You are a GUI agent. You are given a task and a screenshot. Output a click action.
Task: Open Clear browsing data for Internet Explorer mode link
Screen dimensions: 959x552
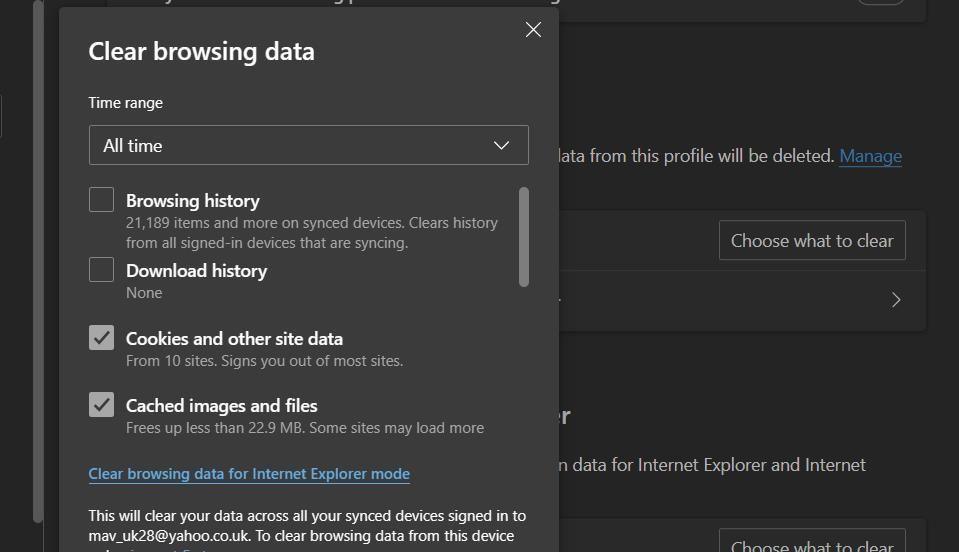pos(249,474)
